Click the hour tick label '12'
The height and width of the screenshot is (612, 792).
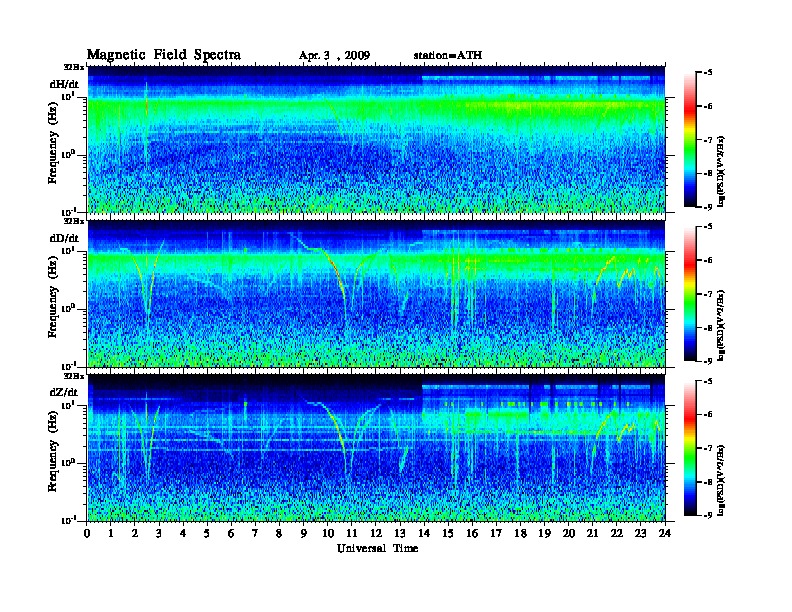tap(376, 534)
